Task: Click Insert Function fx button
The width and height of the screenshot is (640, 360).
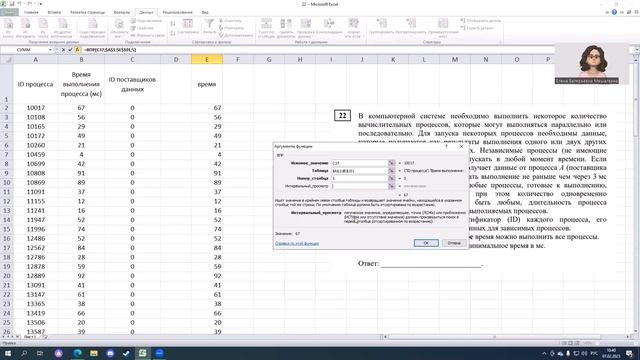Action: coord(78,50)
